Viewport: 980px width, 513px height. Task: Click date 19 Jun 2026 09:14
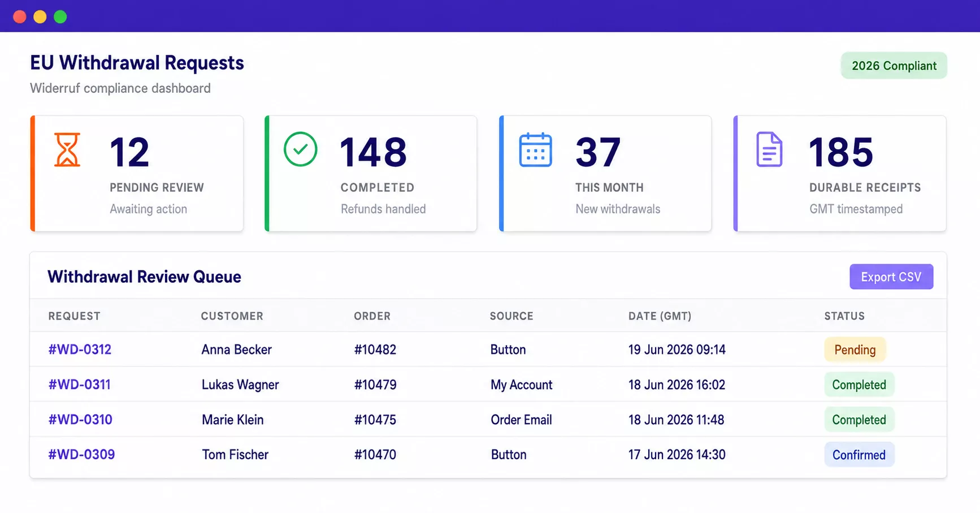(677, 350)
